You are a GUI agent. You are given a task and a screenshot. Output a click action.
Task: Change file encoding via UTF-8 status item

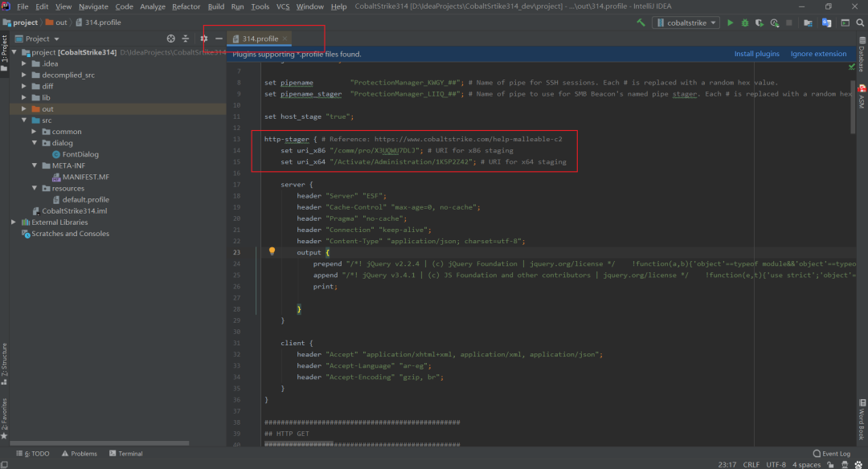point(776,464)
